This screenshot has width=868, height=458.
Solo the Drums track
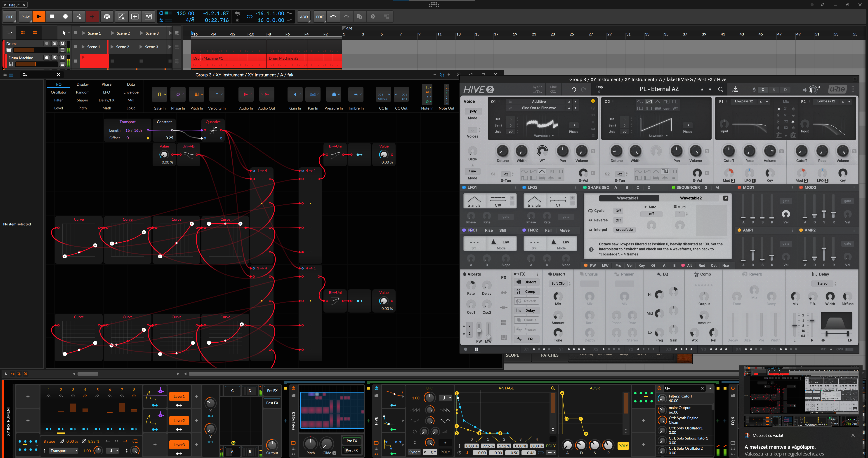pyautogui.click(x=54, y=43)
